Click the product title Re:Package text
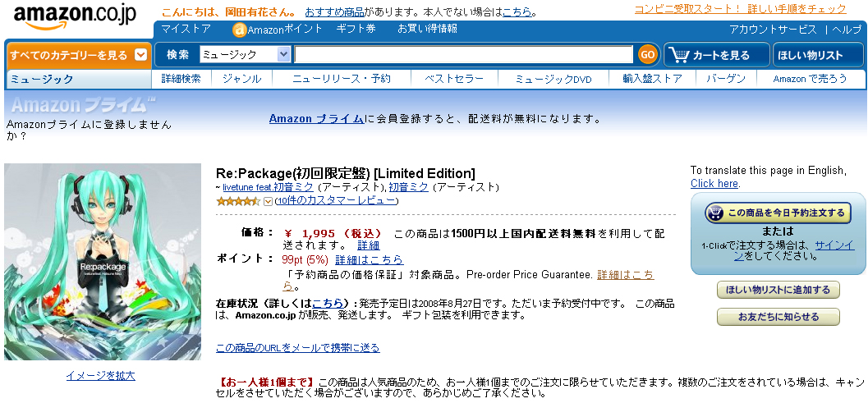 pyautogui.click(x=346, y=172)
